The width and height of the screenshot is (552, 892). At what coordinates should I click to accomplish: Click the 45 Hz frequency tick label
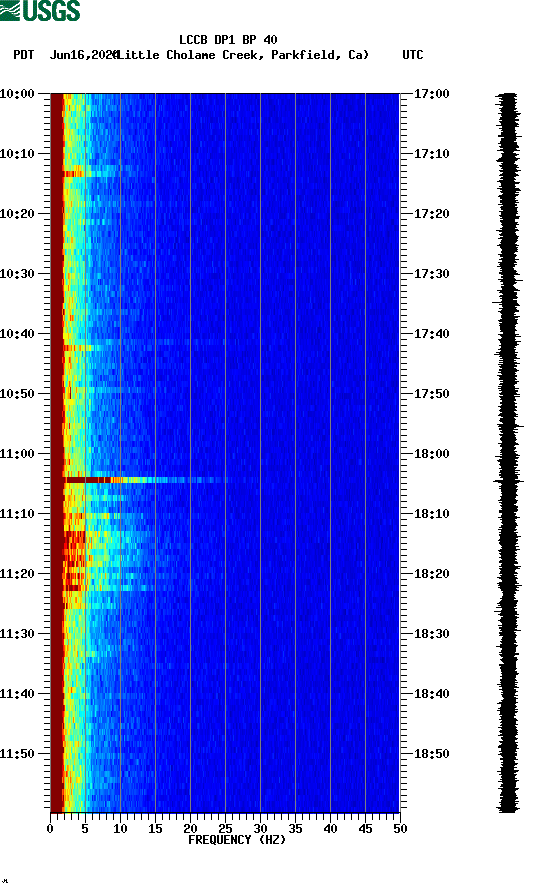[x=365, y=829]
